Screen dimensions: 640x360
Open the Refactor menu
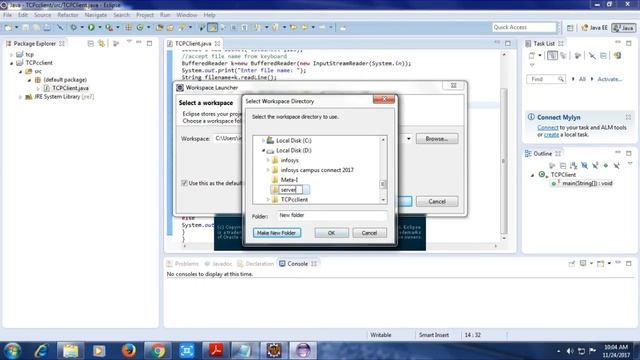pos(68,15)
